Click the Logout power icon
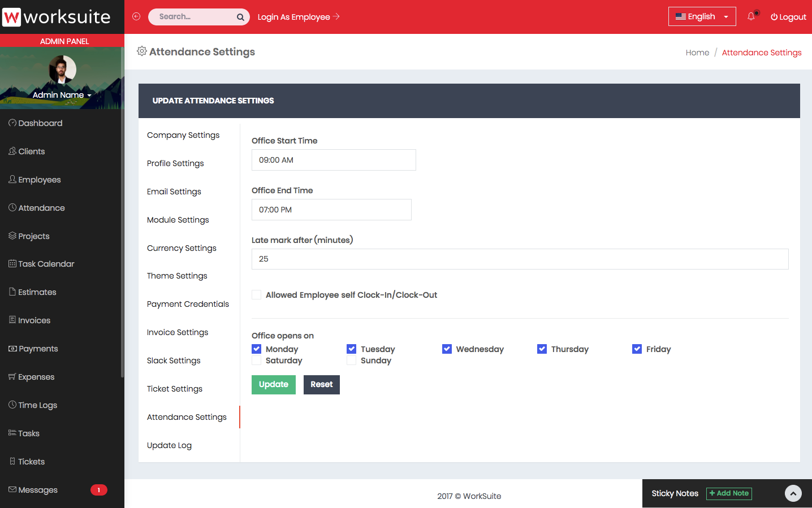This screenshot has width=812, height=508. tap(774, 17)
